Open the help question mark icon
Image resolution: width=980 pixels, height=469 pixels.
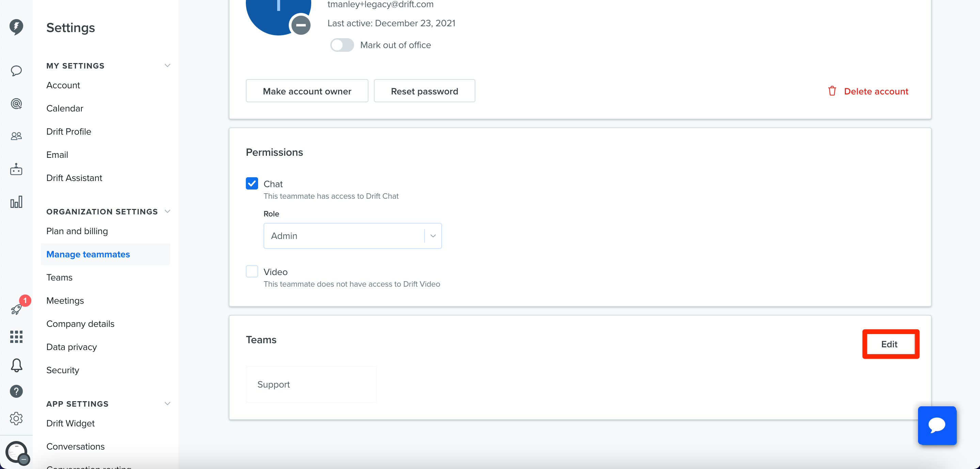tap(16, 391)
